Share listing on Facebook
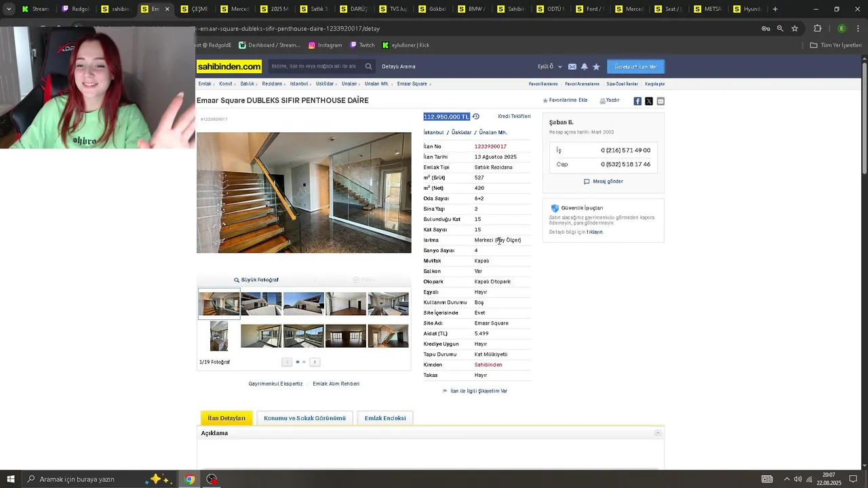This screenshot has width=868, height=488. (637, 101)
